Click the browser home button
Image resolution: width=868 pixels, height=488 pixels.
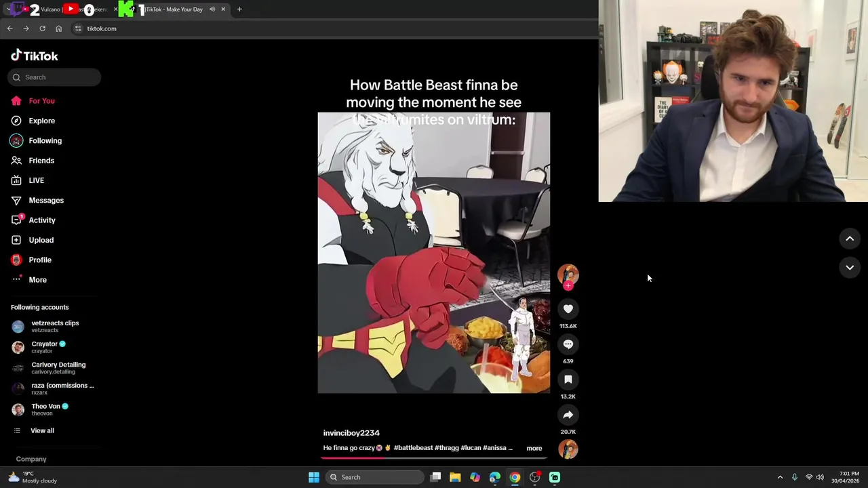point(58,28)
